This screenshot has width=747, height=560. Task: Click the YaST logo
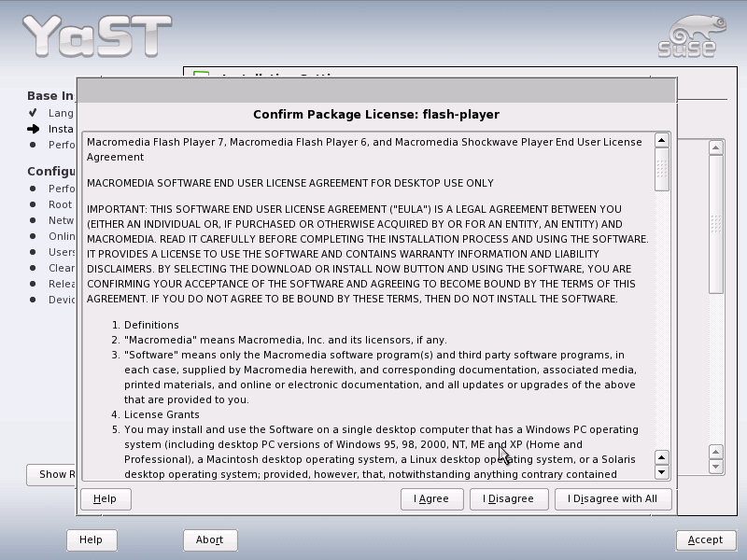click(x=97, y=35)
